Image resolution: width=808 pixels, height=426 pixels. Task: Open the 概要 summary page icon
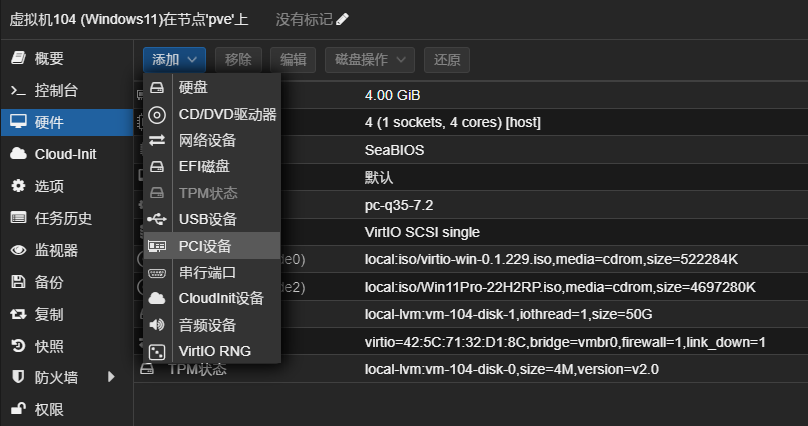[x=17, y=58]
